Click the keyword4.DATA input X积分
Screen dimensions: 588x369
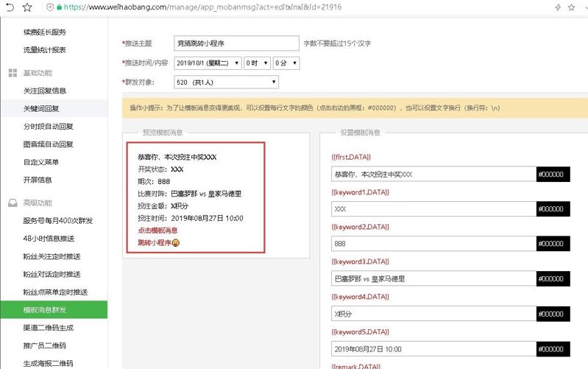434,314
